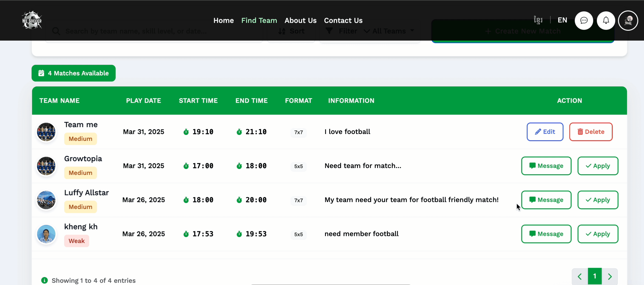
Task: Open the About Us page
Action: coord(300,20)
